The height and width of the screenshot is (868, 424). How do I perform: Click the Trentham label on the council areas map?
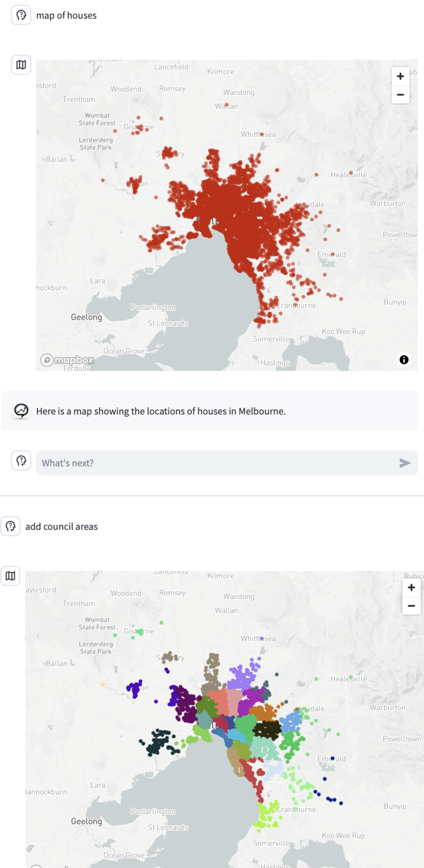click(79, 604)
